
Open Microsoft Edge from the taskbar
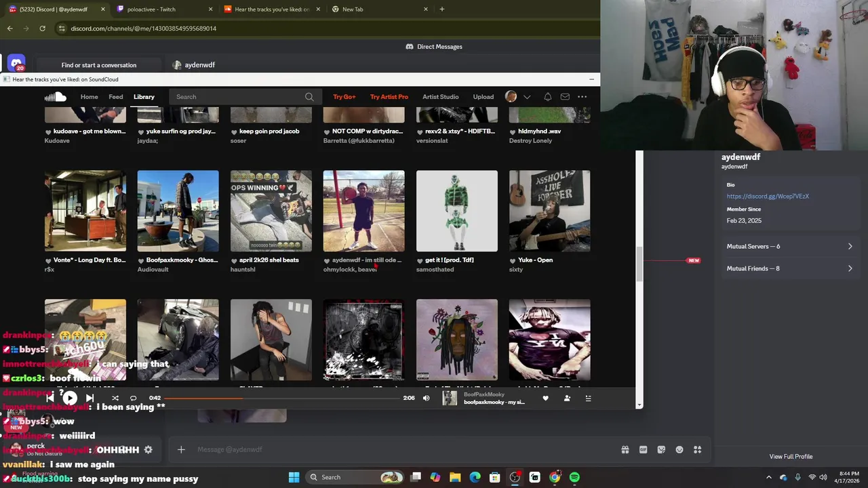[x=475, y=477]
